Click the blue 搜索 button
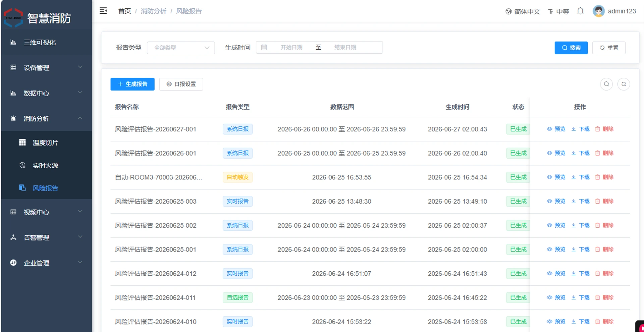 click(x=571, y=48)
